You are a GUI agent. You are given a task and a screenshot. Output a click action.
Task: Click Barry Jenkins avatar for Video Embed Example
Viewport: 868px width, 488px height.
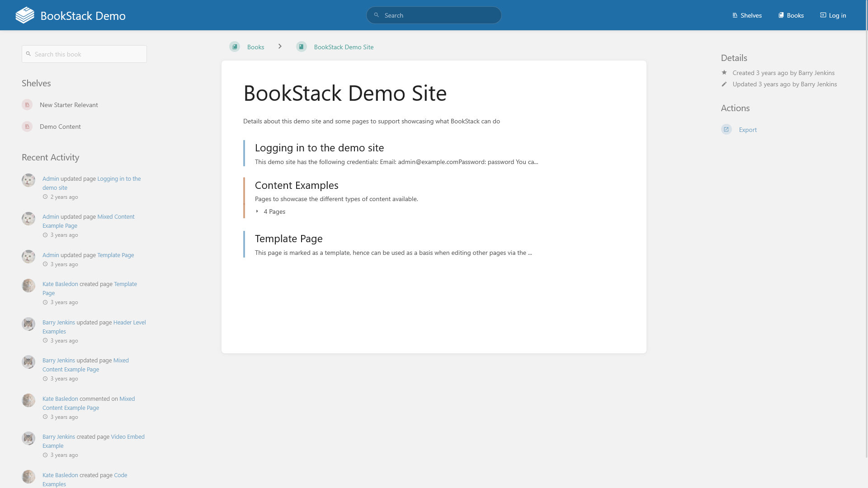point(28,438)
